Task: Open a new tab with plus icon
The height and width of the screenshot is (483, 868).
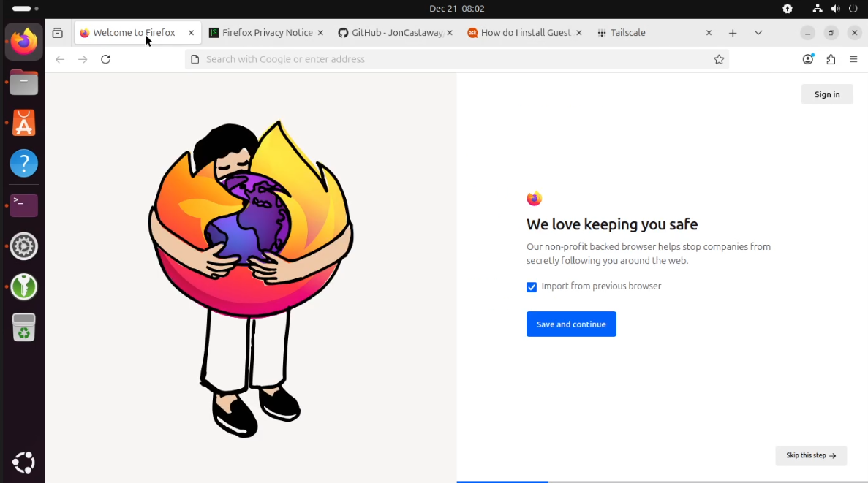Action: 733,33
